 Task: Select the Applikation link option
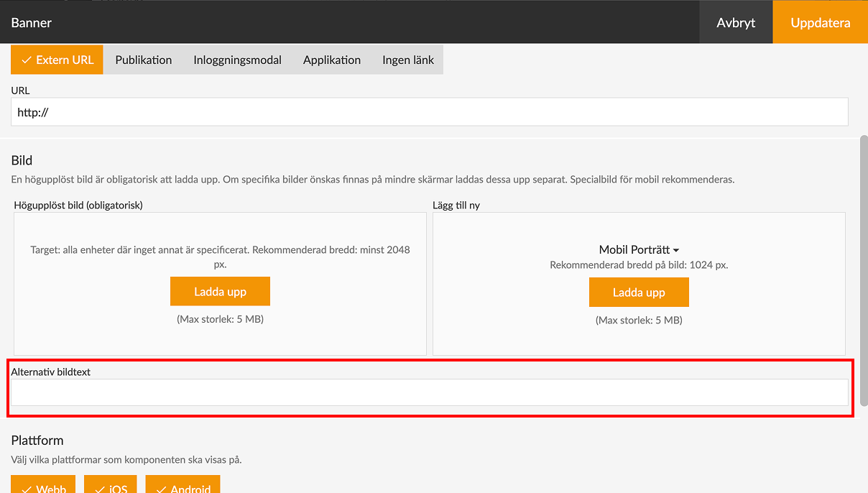(332, 60)
